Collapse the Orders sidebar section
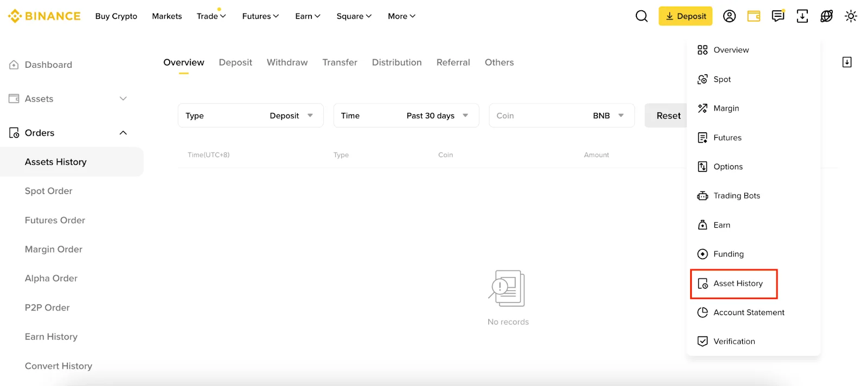Screen dimensions: 868x386 (123, 133)
